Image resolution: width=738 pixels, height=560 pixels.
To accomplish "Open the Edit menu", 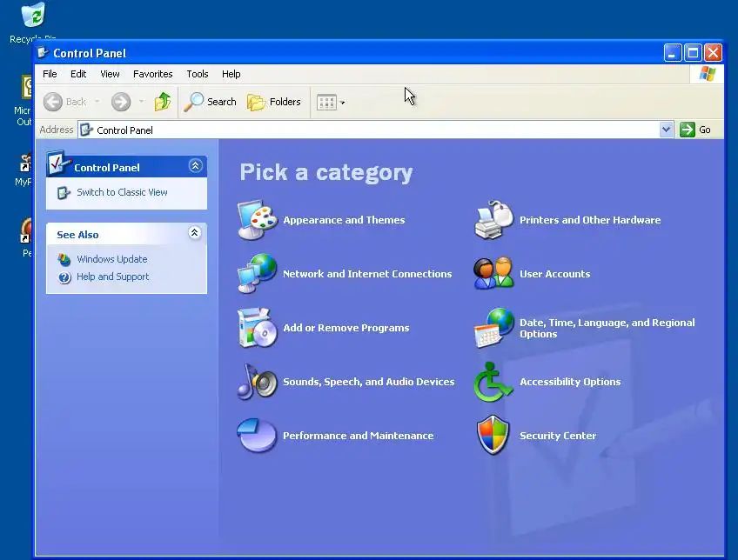I will (x=78, y=74).
